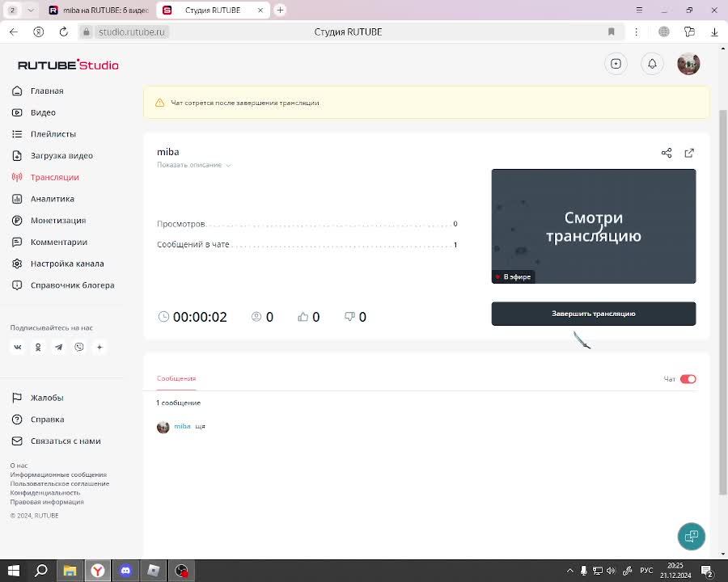This screenshot has width=728, height=582.
Task: Open Пользовательское соглашение footer link
Action: 60,483
